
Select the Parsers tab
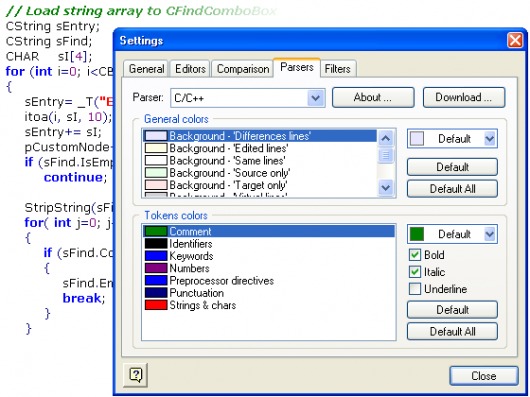coord(297,67)
